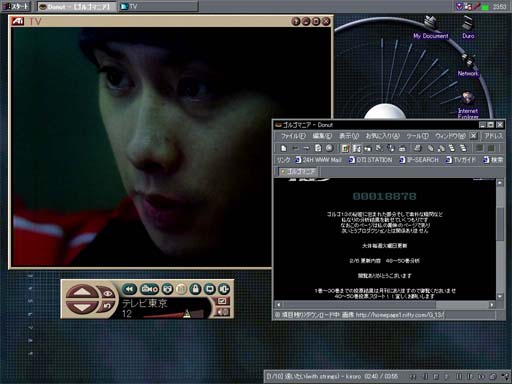512x384 pixels.
Task: Toggle the eye channel preview button
Action: tap(107, 293)
